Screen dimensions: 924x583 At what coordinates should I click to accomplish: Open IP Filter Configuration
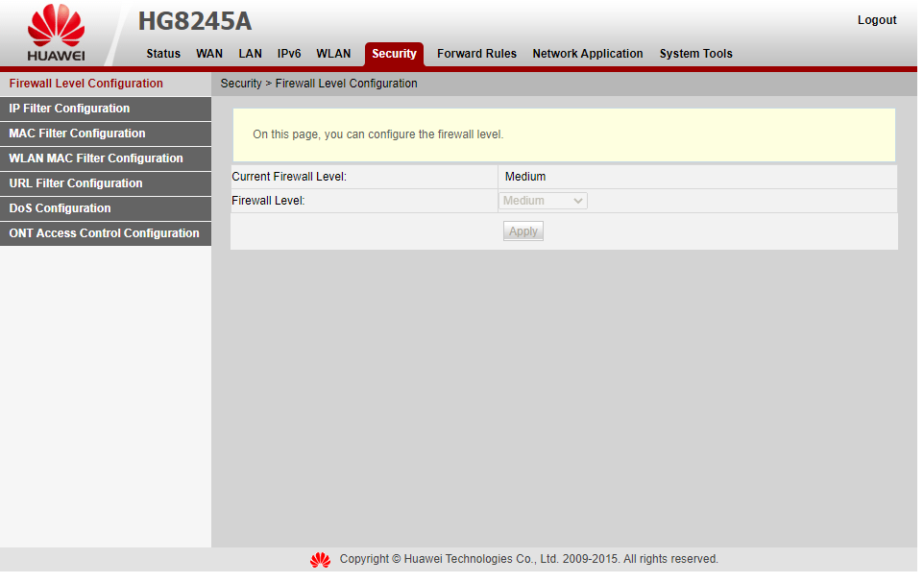pos(106,109)
